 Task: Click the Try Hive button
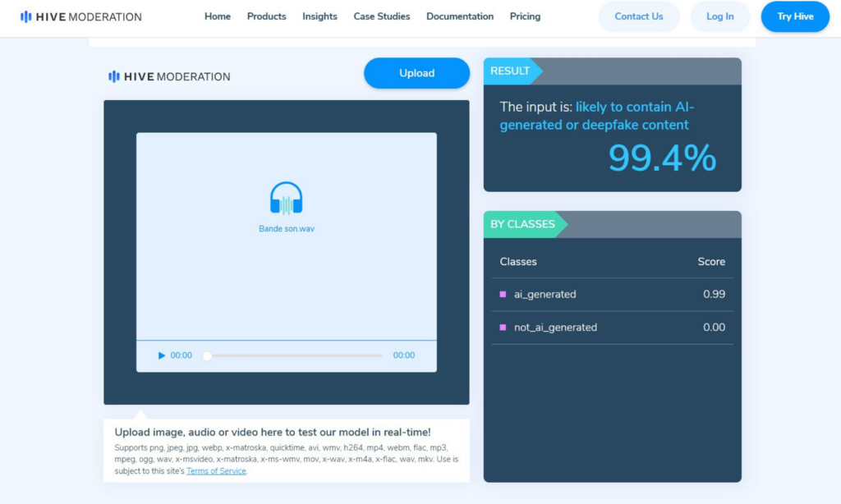pyautogui.click(x=795, y=16)
